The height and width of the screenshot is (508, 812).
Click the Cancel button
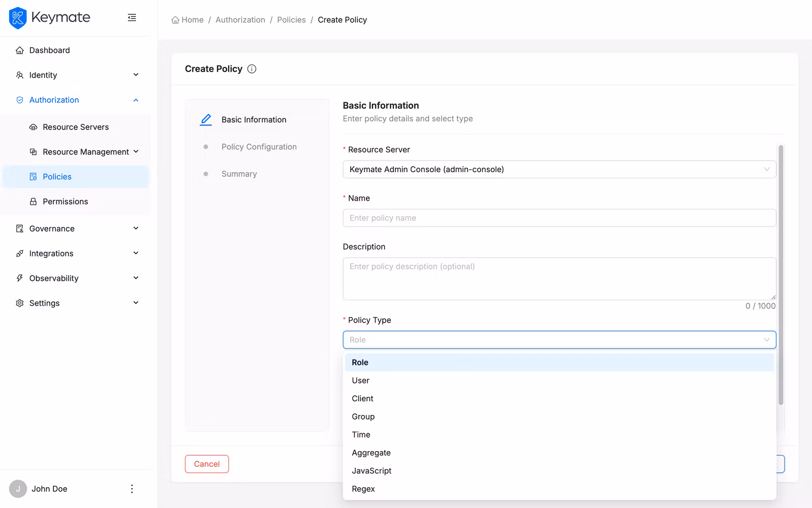(207, 464)
